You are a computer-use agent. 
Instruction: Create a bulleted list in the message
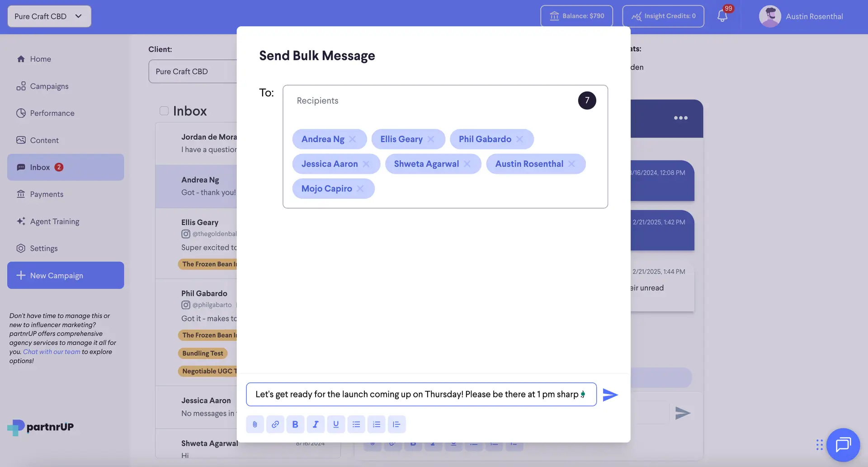pyautogui.click(x=356, y=424)
